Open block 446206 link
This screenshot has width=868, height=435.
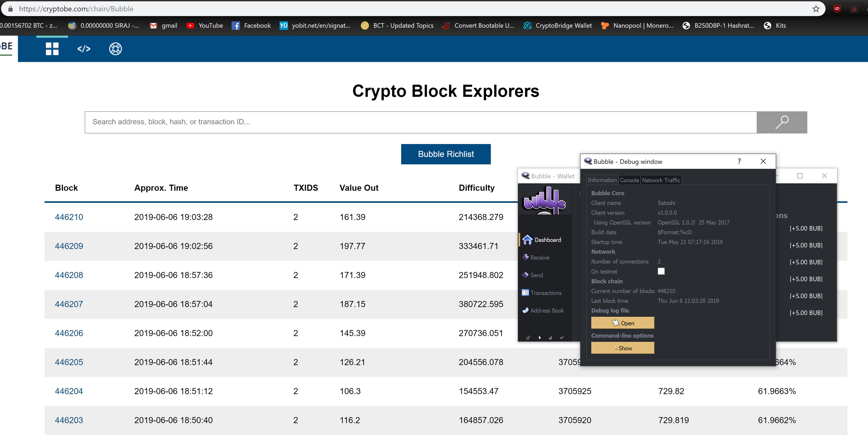click(x=69, y=333)
